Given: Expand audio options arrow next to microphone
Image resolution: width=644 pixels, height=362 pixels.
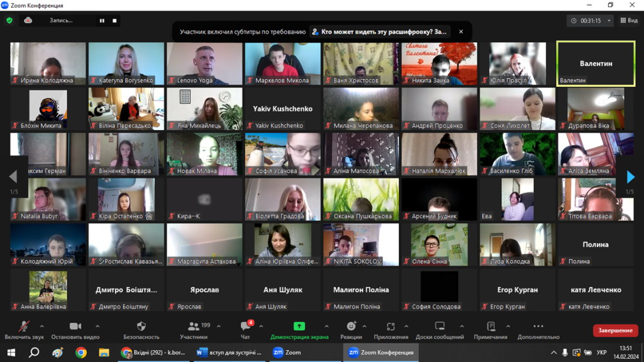Looking at the screenshot, I should click(x=42, y=326).
